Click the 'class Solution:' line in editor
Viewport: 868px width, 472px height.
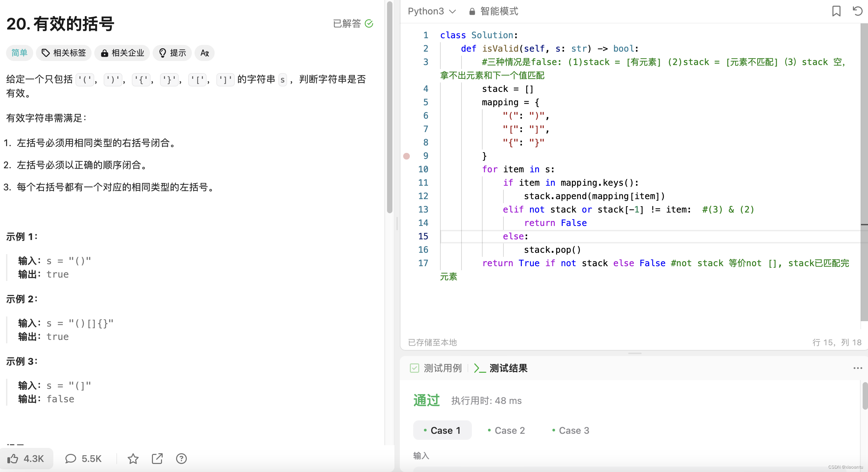(x=479, y=35)
